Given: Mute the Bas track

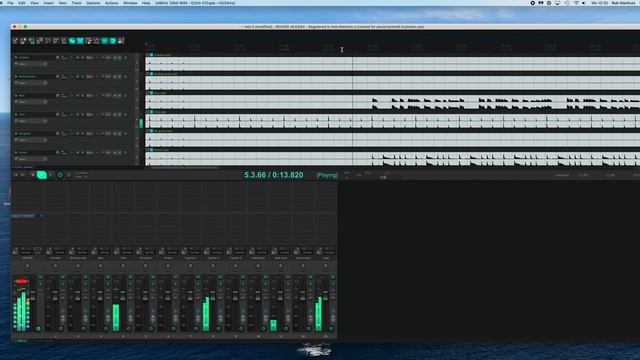Looking at the screenshot, I should coord(78,96).
